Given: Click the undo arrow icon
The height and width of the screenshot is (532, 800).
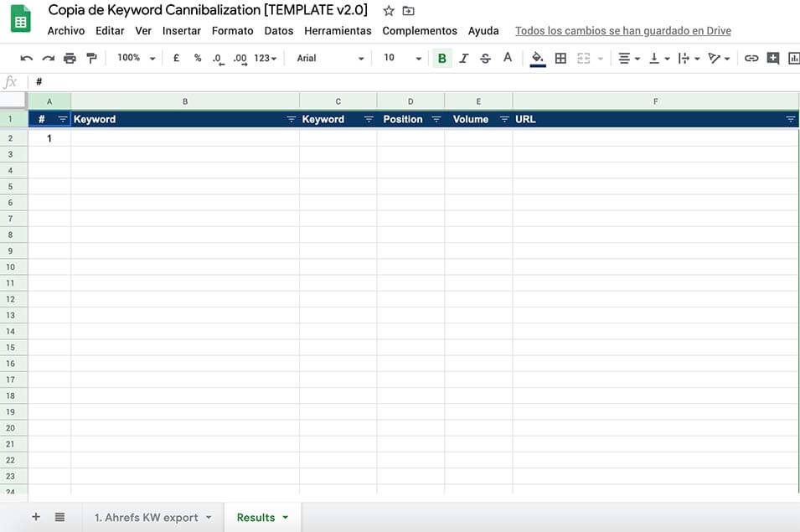Looking at the screenshot, I should point(26,59).
